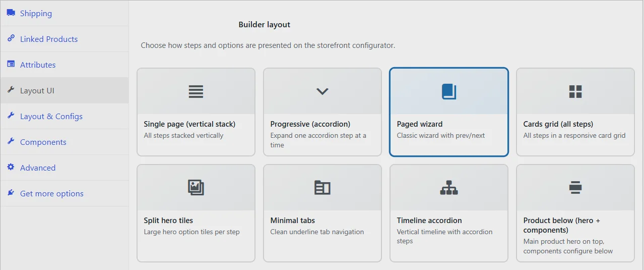Click the truck icon beside Shipping

coord(11,13)
